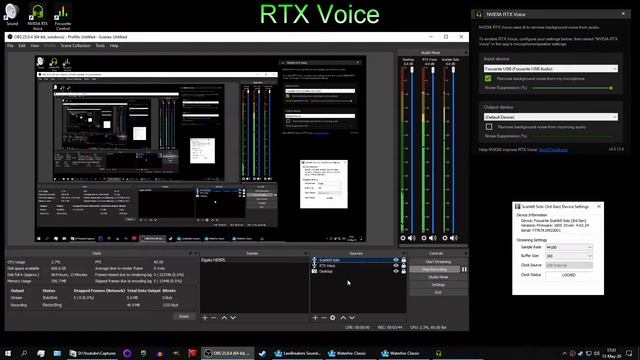Open RTX Voice Input device dropdown
The image size is (640, 360).
click(x=551, y=69)
